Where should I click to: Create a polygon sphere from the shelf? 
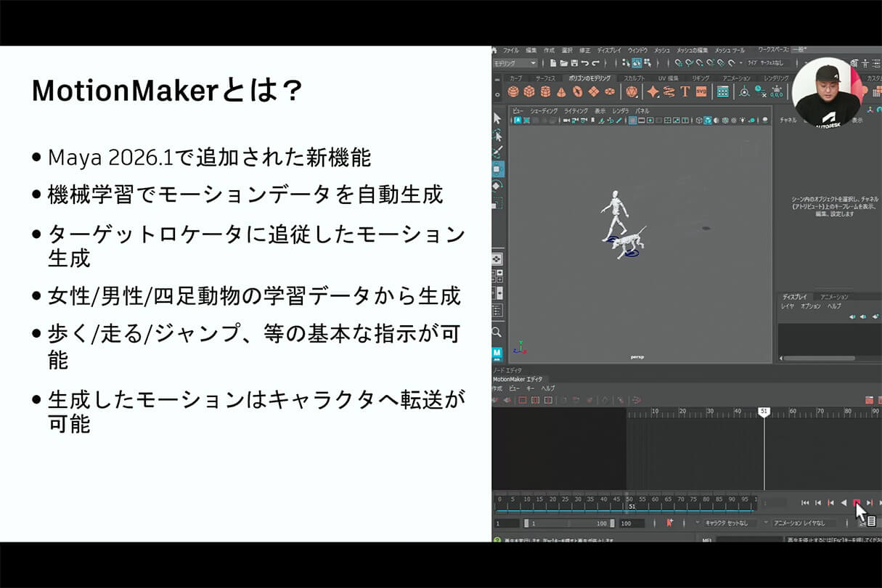click(513, 91)
